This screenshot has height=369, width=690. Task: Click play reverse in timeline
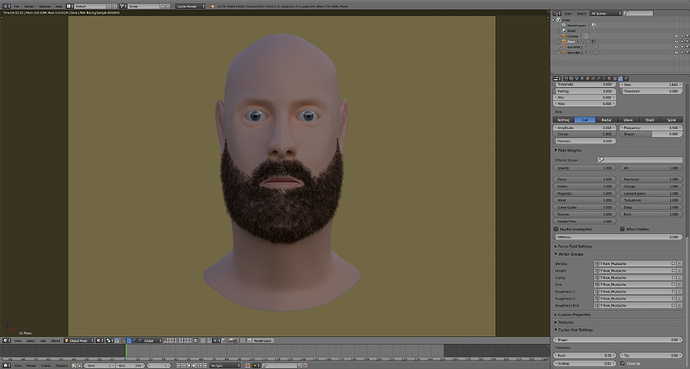click(x=189, y=365)
